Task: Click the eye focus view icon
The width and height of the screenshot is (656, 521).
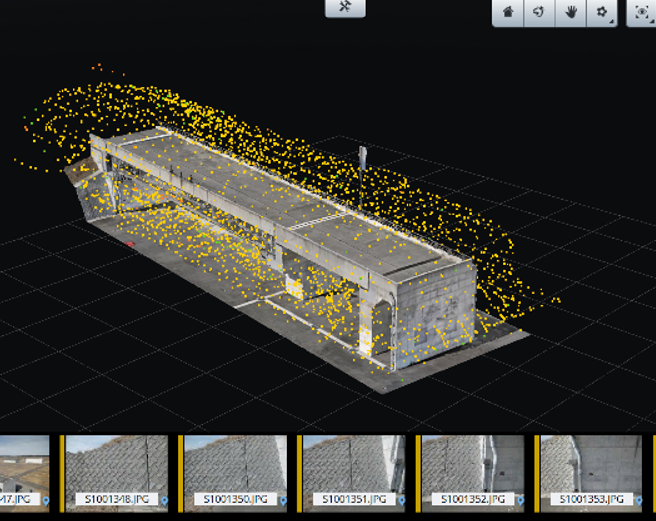Action: click(641, 12)
